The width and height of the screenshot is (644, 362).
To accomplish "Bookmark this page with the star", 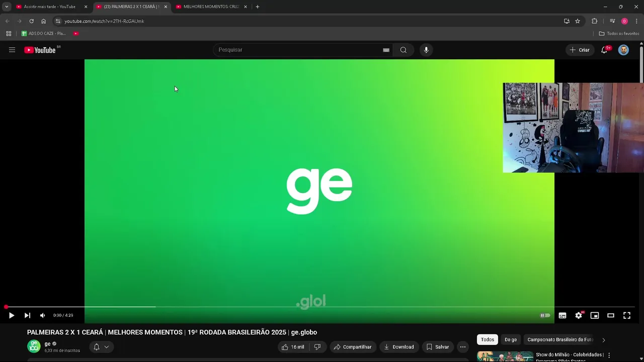I will coord(578,21).
